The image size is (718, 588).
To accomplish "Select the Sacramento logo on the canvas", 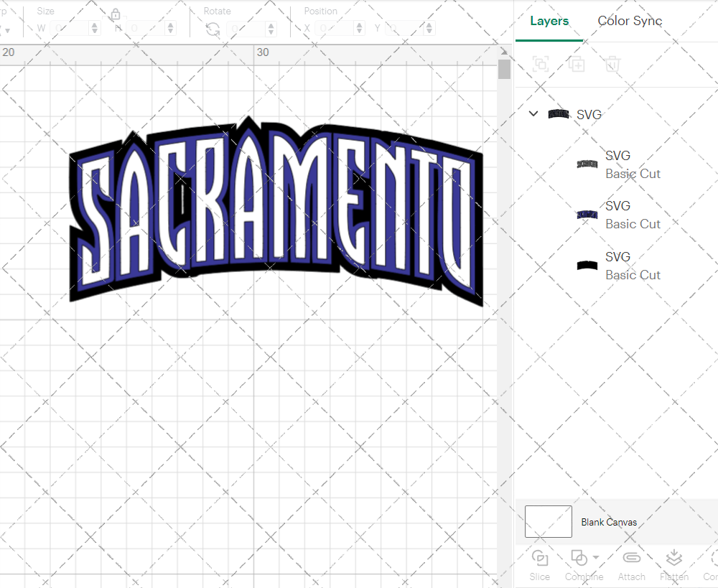I will point(276,210).
